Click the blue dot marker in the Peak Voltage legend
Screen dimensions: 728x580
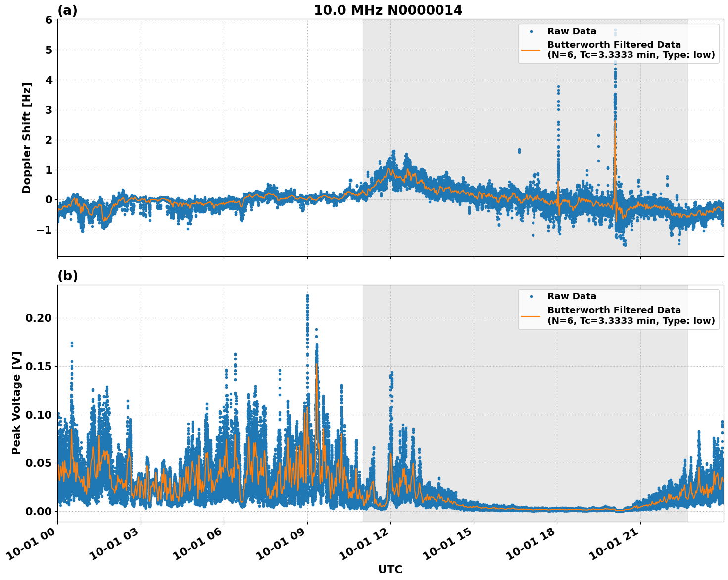click(x=531, y=297)
